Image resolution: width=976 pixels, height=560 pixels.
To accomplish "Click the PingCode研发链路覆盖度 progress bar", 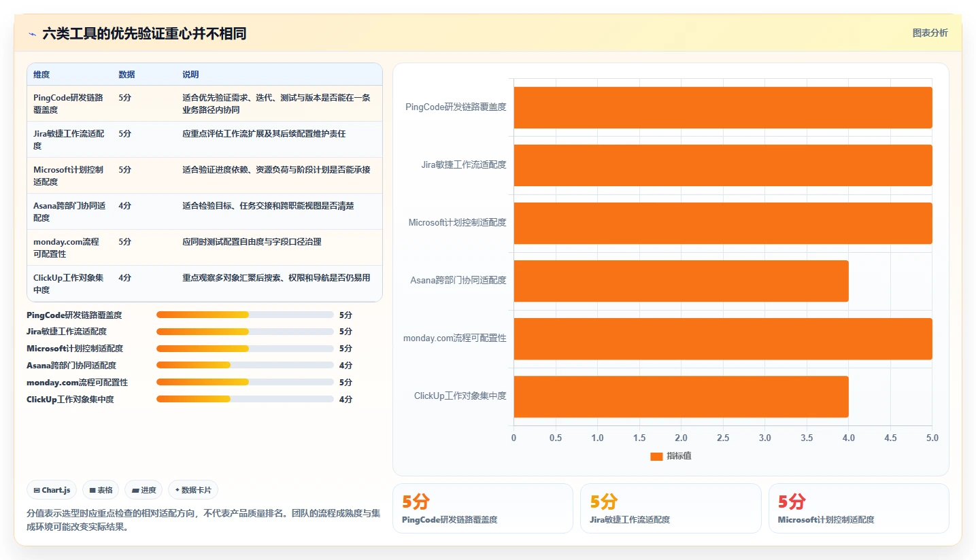I will 245,315.
